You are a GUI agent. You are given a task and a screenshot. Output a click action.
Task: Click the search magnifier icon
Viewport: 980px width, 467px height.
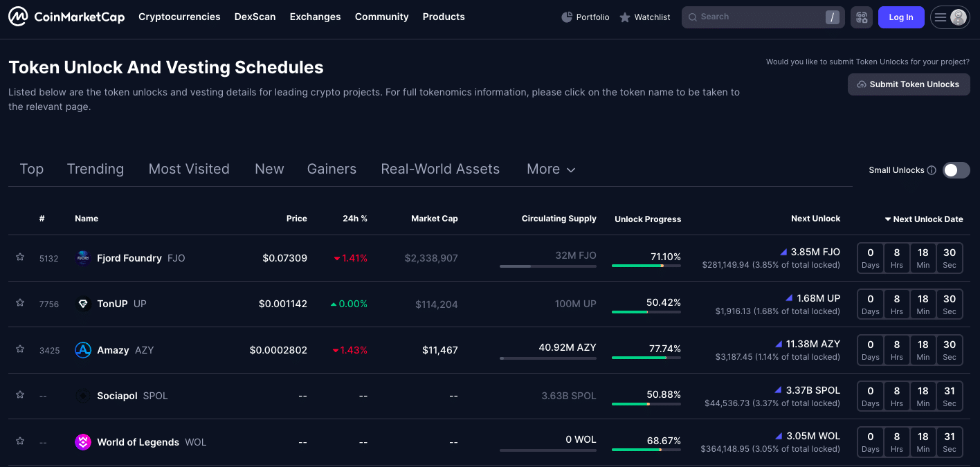692,17
